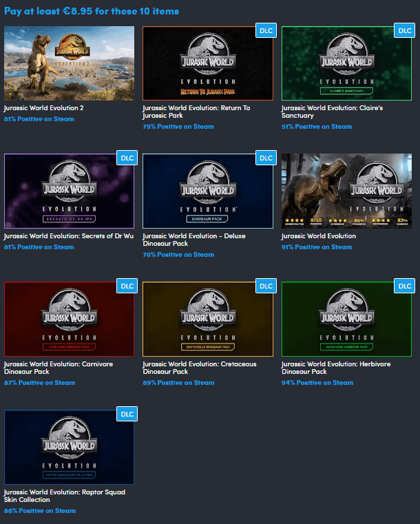Select the Cretaceous Dinosaur Pack cover image

coord(208,319)
